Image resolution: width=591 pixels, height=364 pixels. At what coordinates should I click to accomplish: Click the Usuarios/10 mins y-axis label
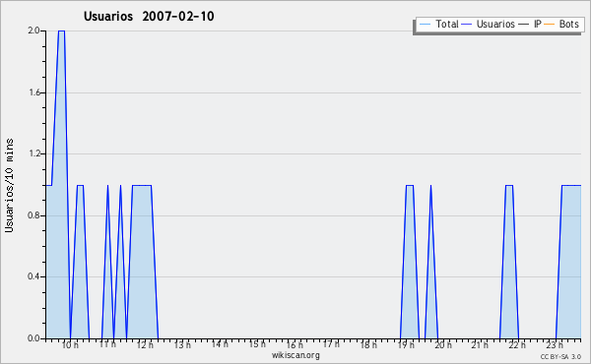point(9,185)
